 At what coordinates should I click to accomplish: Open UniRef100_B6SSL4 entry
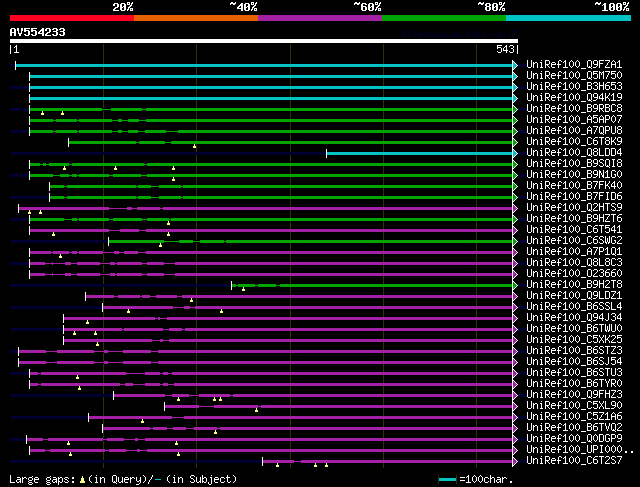tap(574, 307)
